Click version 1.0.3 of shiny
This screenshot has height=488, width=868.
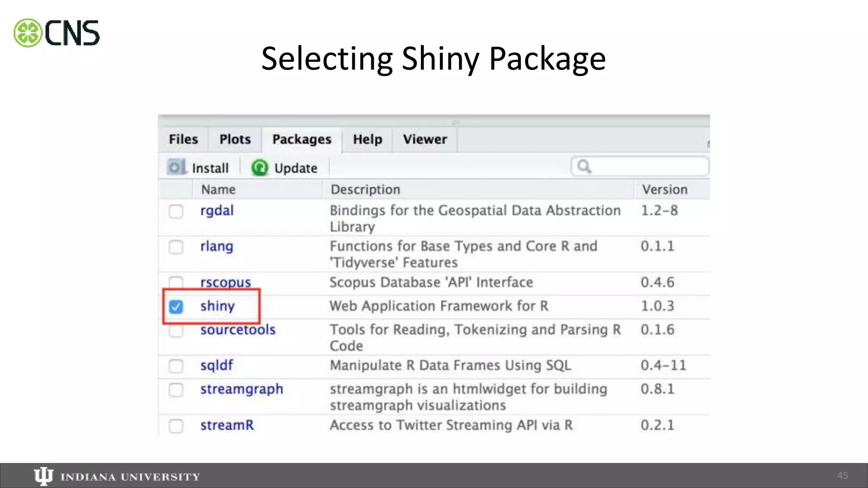[657, 306]
